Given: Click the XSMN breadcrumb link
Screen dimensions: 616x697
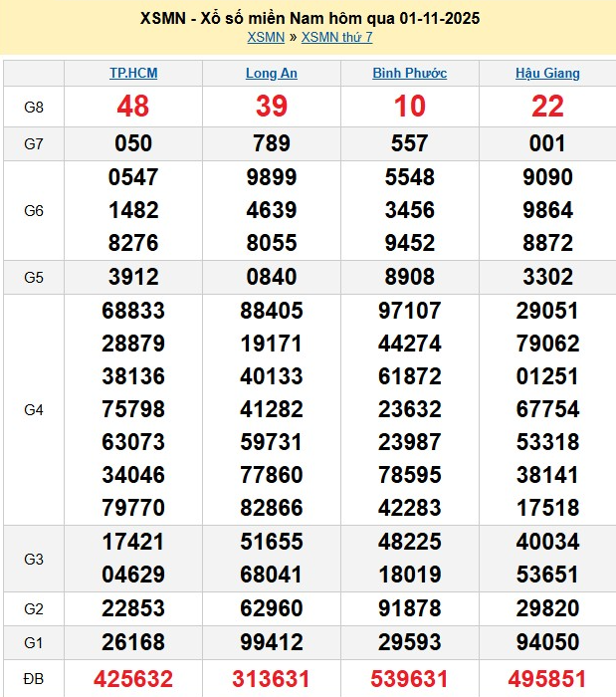Looking at the screenshot, I should tap(266, 38).
